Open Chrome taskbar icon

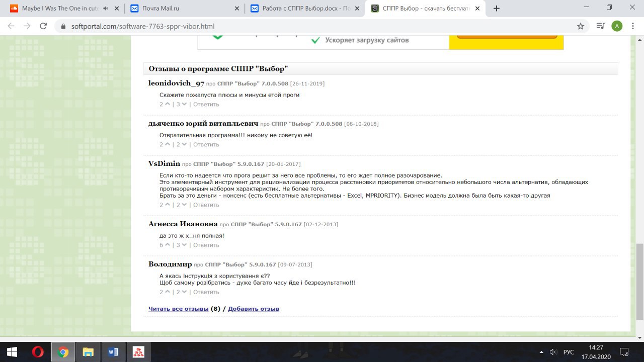63,352
